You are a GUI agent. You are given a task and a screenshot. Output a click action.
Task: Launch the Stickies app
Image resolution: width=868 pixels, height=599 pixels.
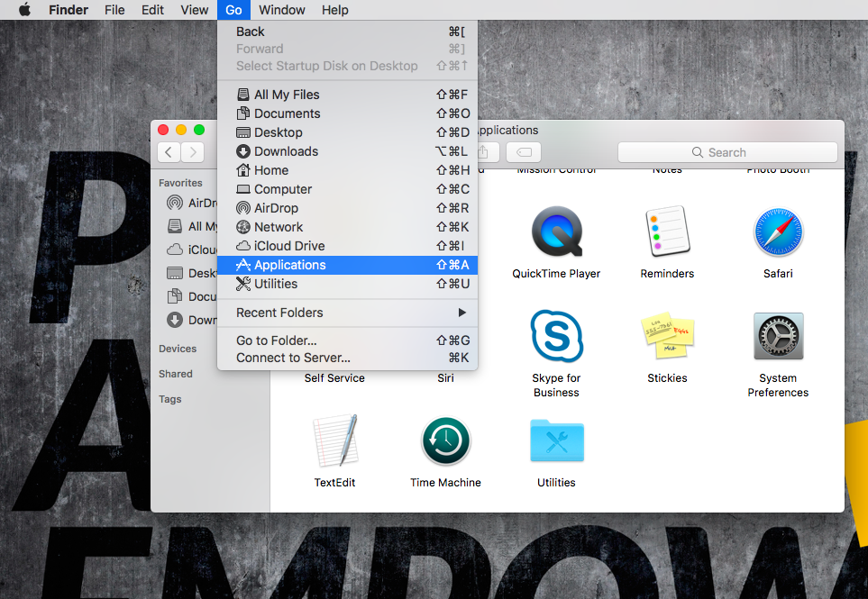pyautogui.click(x=667, y=337)
